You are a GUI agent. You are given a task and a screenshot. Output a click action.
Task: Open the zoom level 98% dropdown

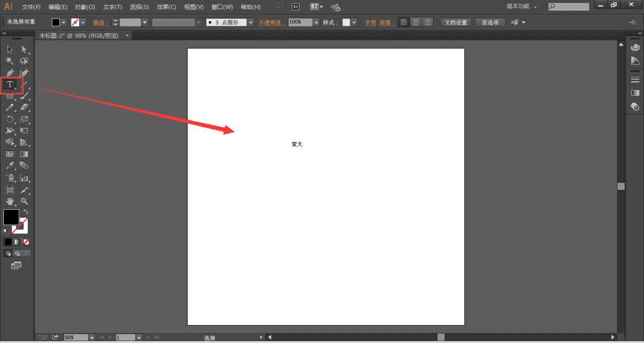click(x=91, y=337)
